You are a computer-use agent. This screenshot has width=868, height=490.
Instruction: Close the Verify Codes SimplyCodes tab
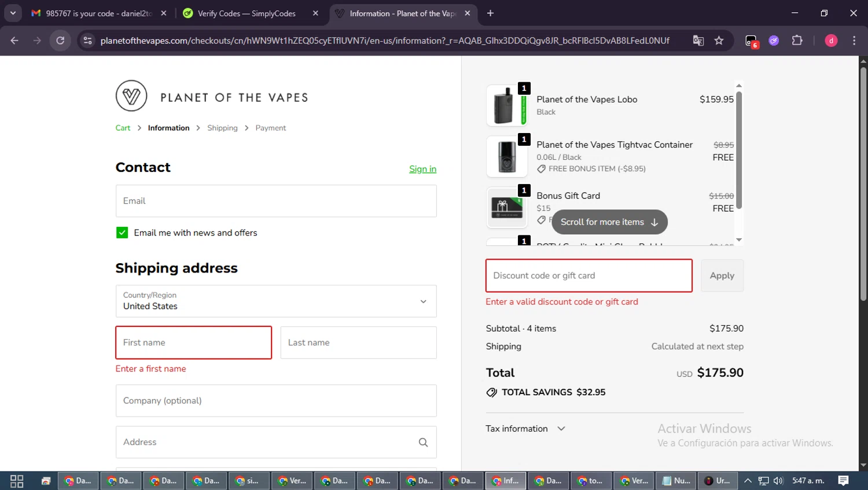click(315, 13)
